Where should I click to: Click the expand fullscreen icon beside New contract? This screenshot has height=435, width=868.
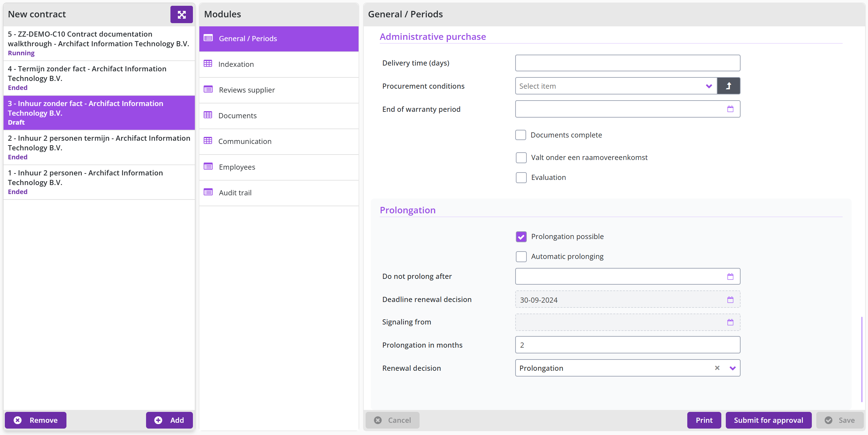(x=181, y=14)
